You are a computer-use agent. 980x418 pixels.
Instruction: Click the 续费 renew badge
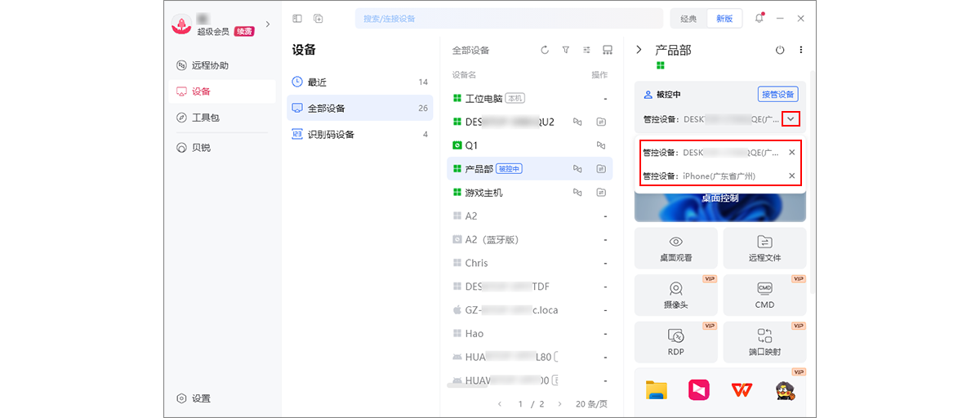244,32
